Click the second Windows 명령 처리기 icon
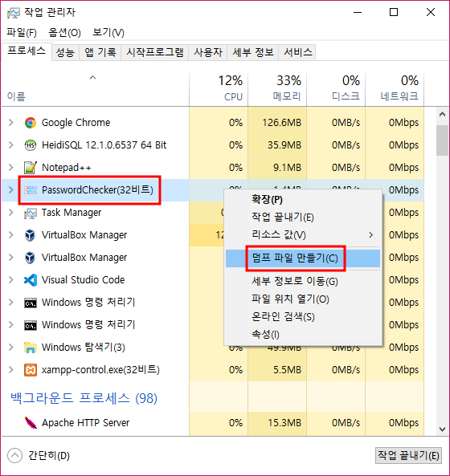Screen dimensions: 450x476 [31, 325]
